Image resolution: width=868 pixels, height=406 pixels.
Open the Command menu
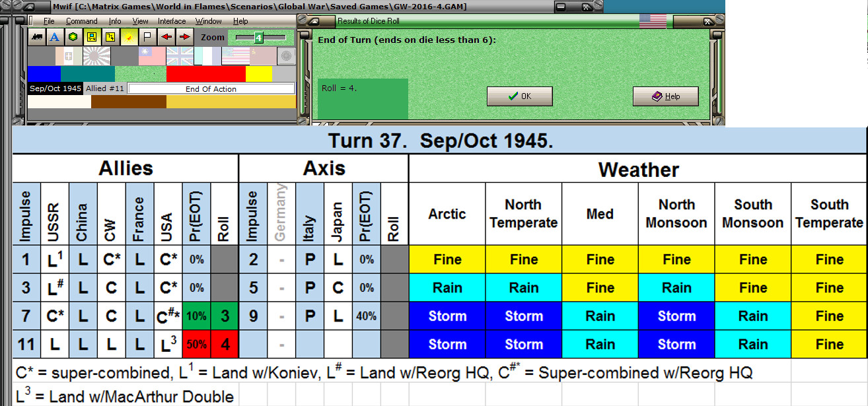[81, 21]
